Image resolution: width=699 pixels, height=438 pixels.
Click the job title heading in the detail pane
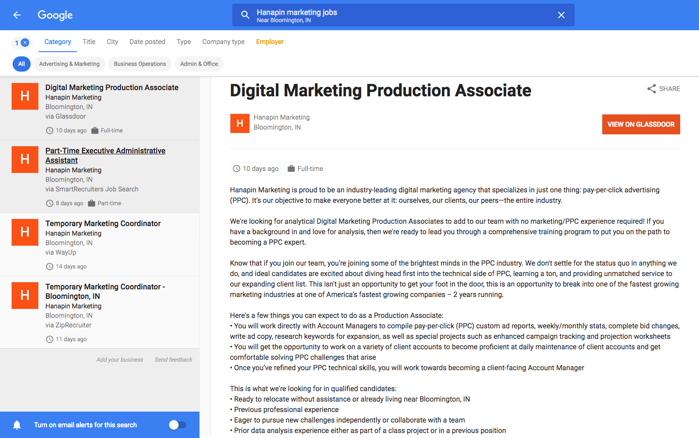[x=380, y=90]
